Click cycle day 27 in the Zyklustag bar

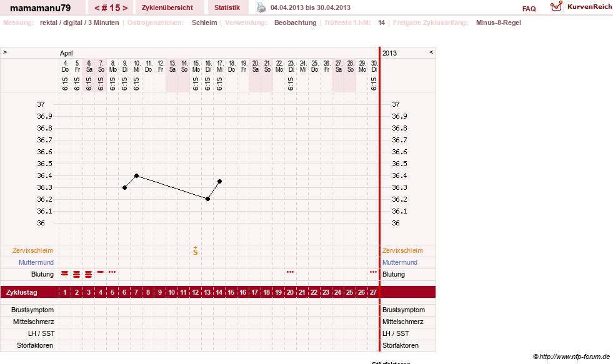[x=373, y=292]
